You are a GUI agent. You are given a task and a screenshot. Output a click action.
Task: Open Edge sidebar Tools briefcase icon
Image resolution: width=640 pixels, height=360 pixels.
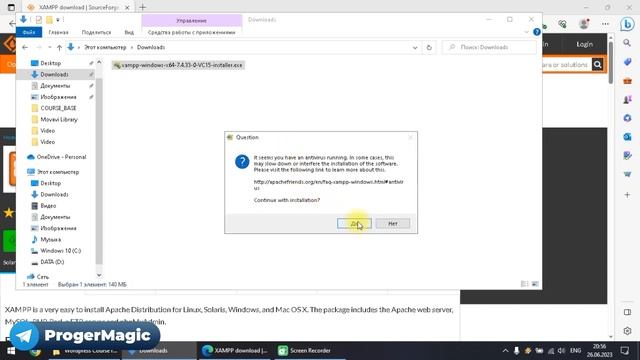627,81
